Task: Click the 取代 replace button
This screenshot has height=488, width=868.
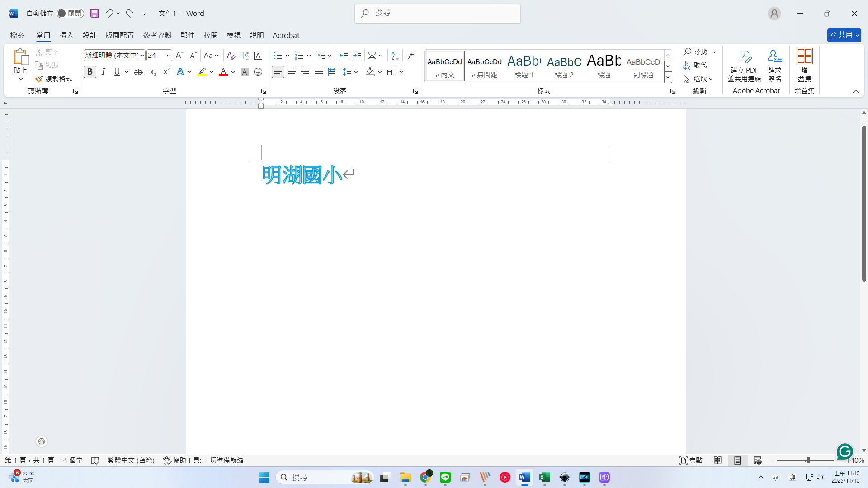Action: (x=695, y=66)
